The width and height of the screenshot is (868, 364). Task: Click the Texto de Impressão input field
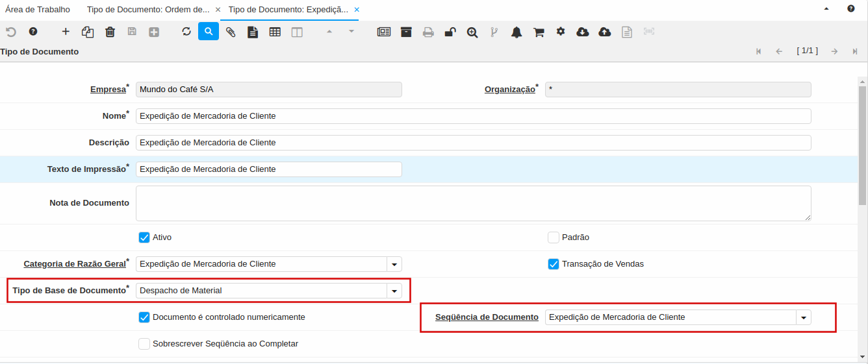click(x=269, y=169)
